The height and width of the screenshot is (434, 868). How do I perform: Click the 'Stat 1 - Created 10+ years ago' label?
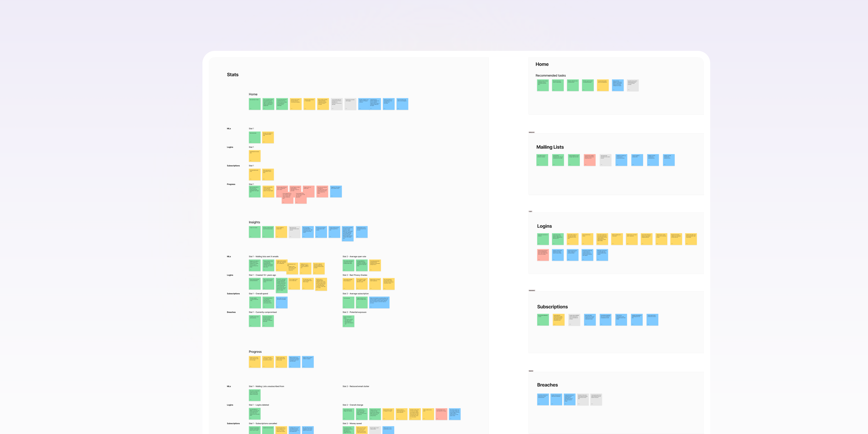(262, 275)
